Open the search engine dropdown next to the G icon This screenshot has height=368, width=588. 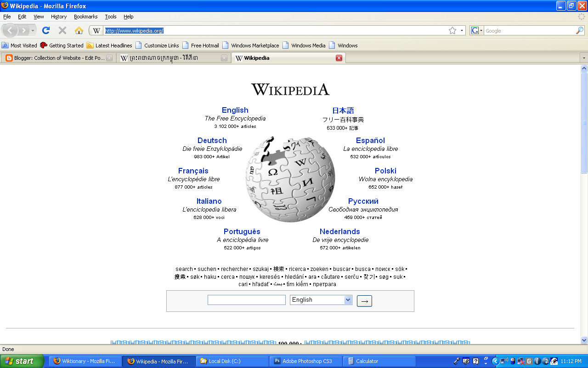(481, 30)
